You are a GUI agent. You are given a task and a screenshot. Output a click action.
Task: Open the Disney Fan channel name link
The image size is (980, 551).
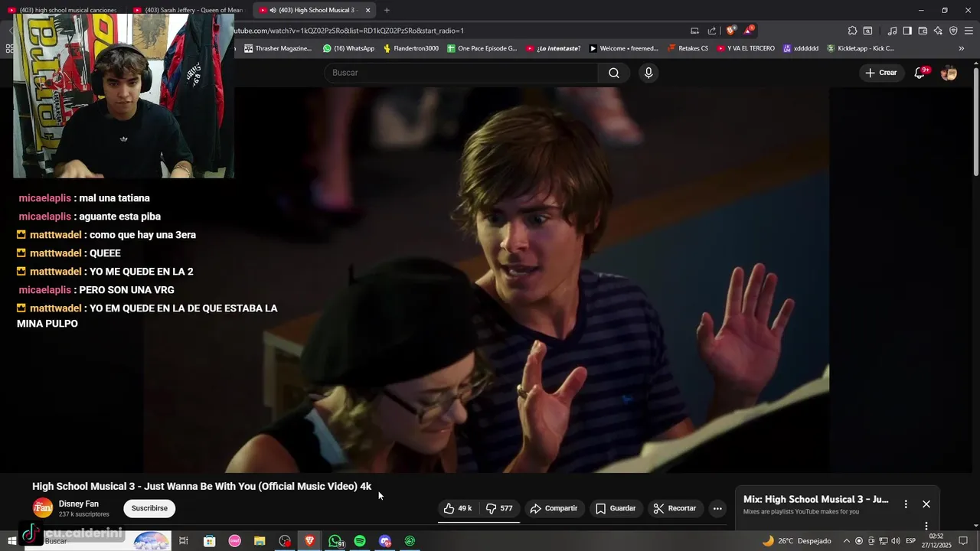click(x=79, y=504)
